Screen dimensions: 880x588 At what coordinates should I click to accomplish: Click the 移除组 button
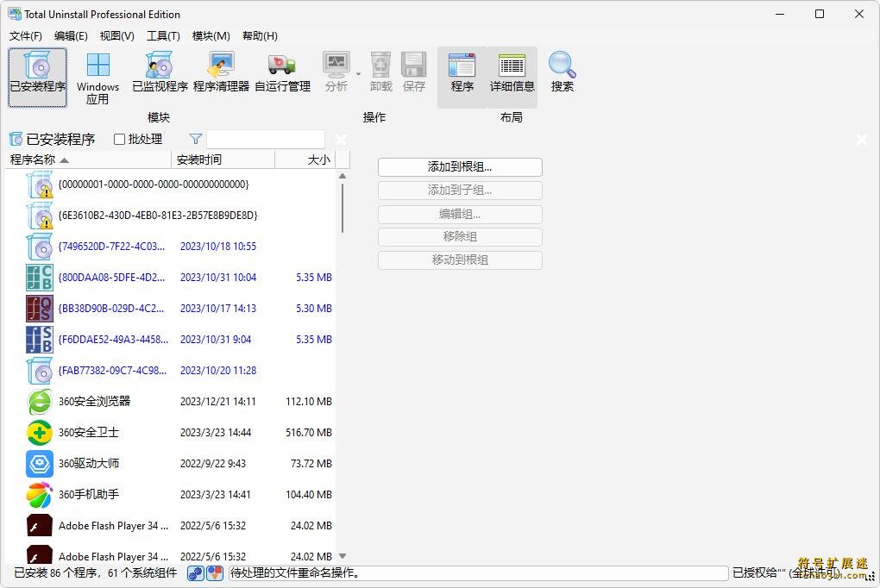click(460, 237)
